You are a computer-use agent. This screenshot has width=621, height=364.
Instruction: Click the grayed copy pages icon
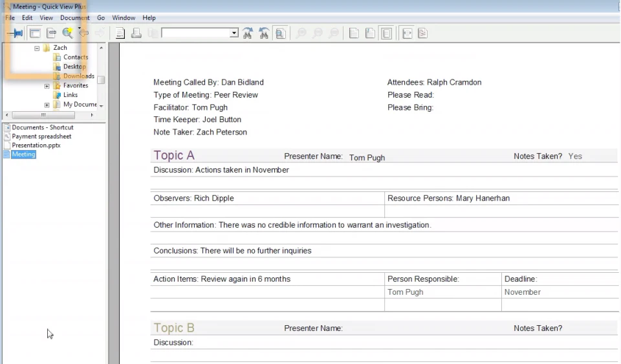tap(153, 33)
